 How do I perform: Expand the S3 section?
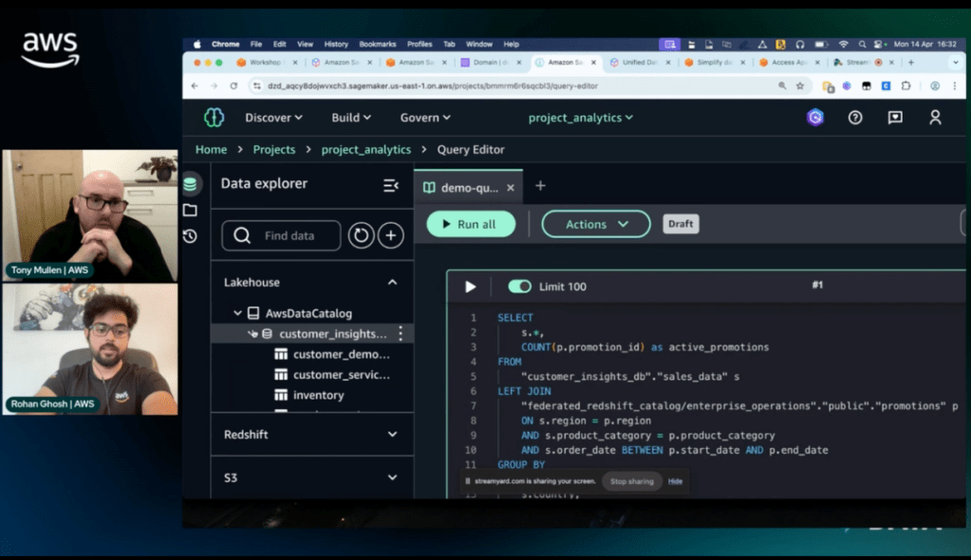[392, 477]
